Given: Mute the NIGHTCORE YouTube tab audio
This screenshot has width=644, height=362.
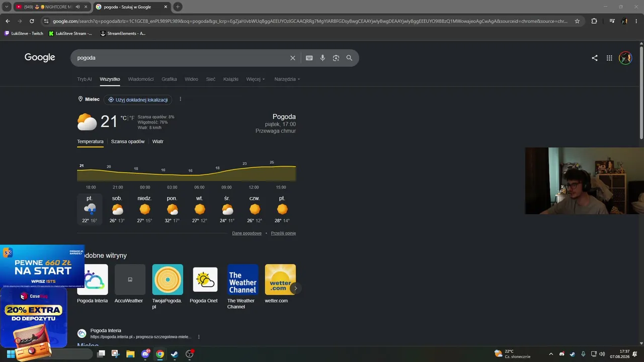Looking at the screenshot, I should click(79, 7).
